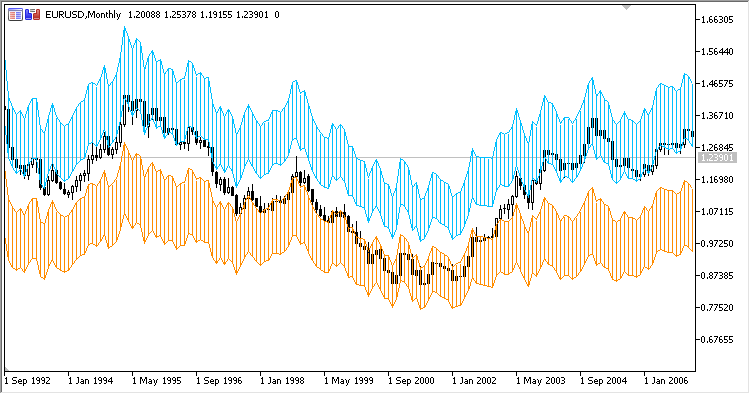The height and width of the screenshot is (394, 750).
Task: Click the current price label 1.23901 on axis
Action: pos(717,157)
